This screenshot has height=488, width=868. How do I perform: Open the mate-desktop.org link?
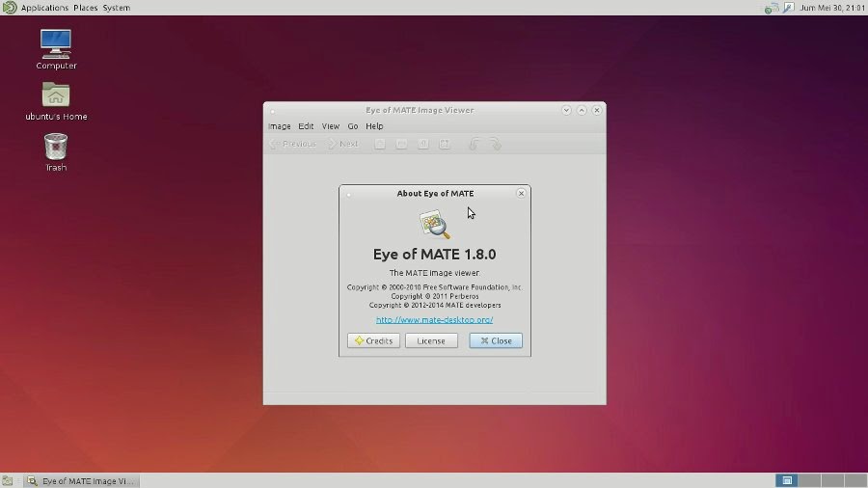435,320
